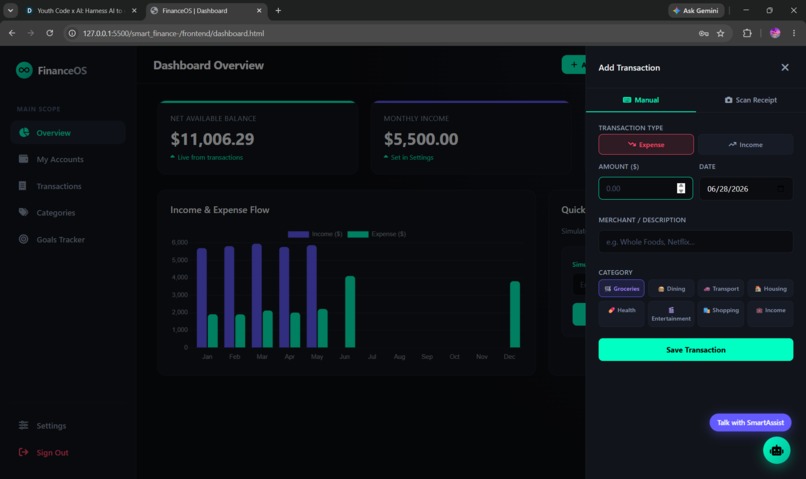This screenshot has height=479, width=806.
Task: Select Income transaction type
Action: [745, 144]
